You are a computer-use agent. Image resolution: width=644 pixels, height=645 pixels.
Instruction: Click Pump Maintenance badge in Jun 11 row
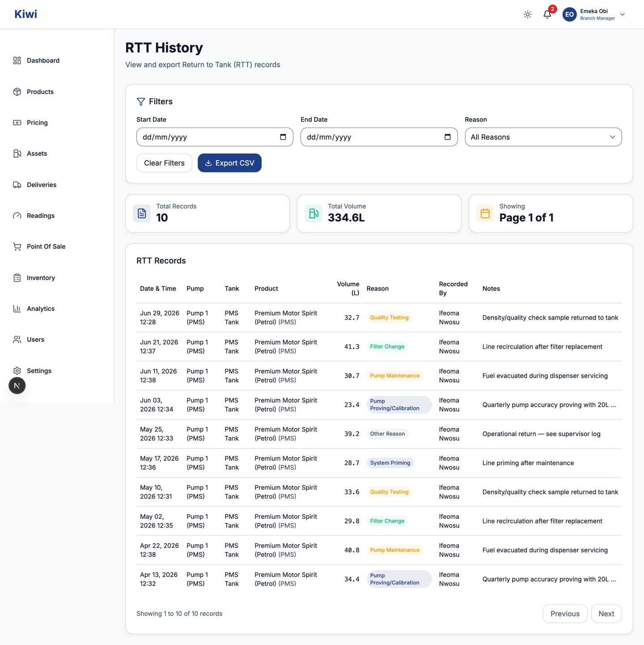(x=395, y=376)
